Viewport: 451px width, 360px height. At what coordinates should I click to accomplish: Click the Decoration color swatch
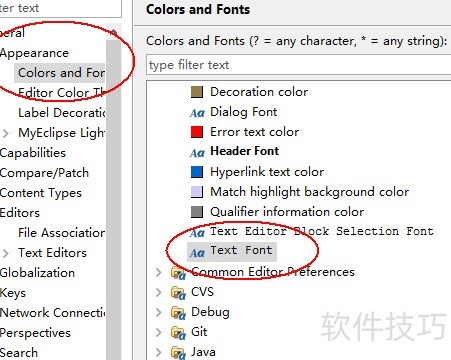[197, 92]
